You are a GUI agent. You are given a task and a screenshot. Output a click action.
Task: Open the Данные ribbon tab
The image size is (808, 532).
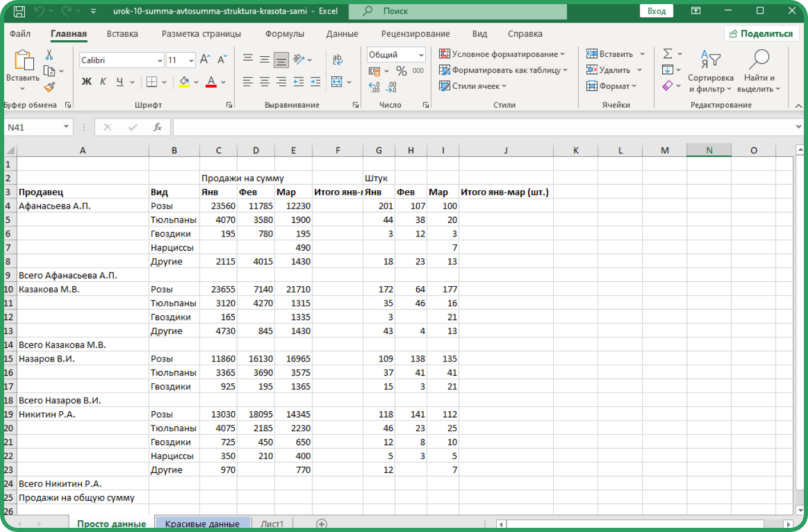pos(342,34)
